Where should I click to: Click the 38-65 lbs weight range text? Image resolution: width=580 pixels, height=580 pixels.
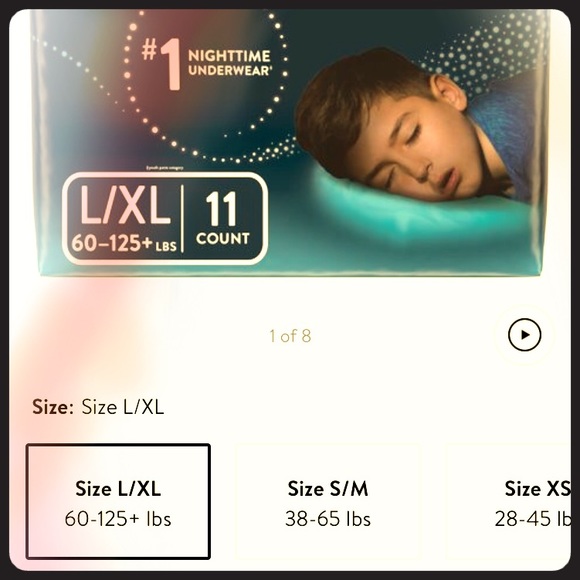tap(328, 519)
